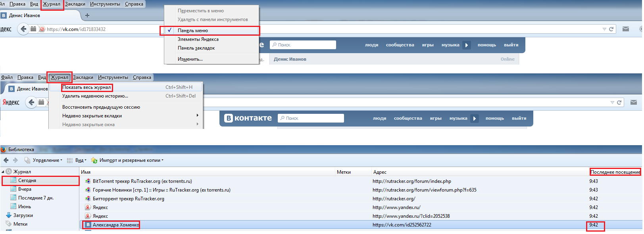The width and height of the screenshot is (644, 234).
Task: Open Инструменты menu in window with open Журнал menu
Action: click(x=113, y=77)
